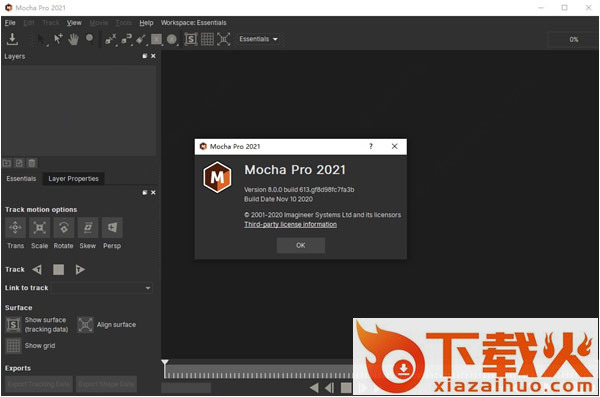600x397 pixels.
Task: Click the 0% progress indicator
Action: (573, 39)
